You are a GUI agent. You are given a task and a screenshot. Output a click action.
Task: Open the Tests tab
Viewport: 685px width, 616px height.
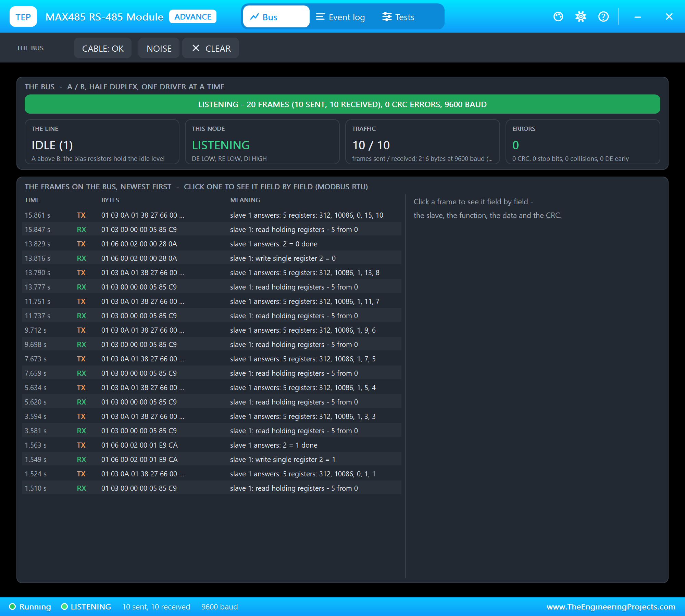399,16
